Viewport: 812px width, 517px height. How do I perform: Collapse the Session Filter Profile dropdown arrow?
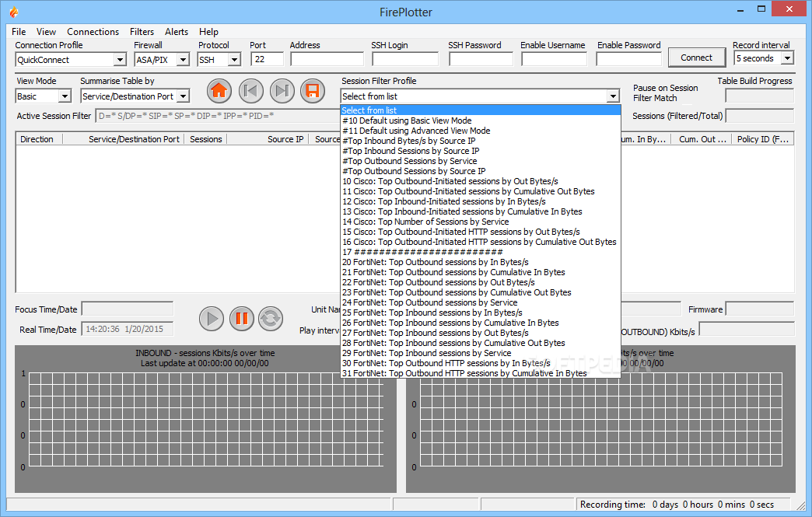click(x=613, y=96)
